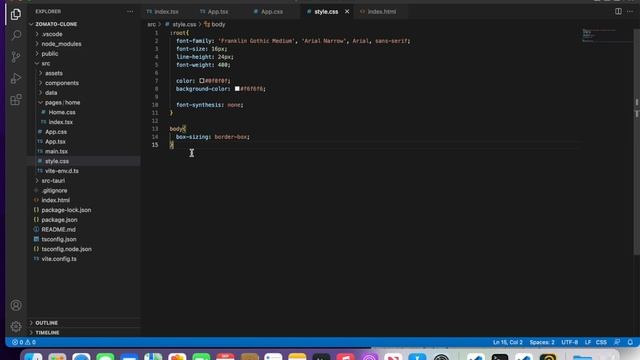
Task: Expand the .vscode folder
Action: point(52,34)
